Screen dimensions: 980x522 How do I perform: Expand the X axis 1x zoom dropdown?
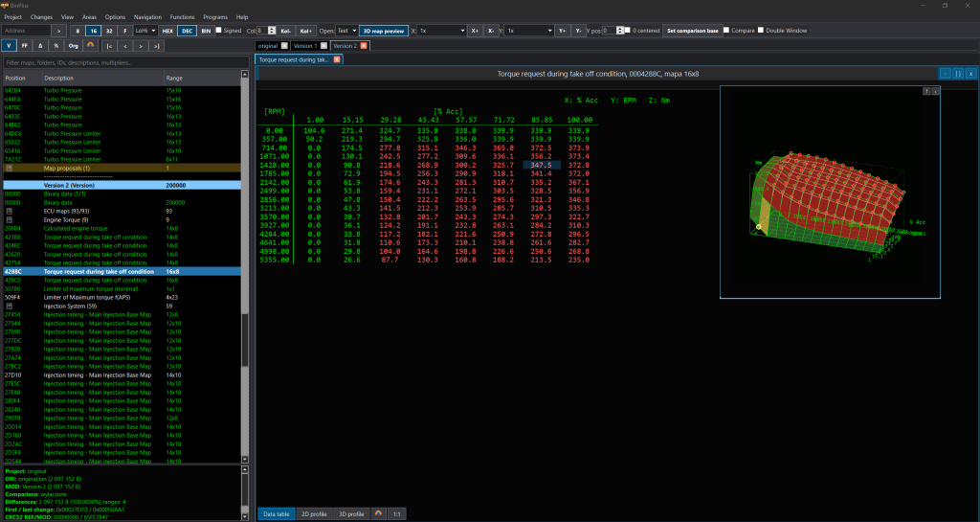coord(442,30)
